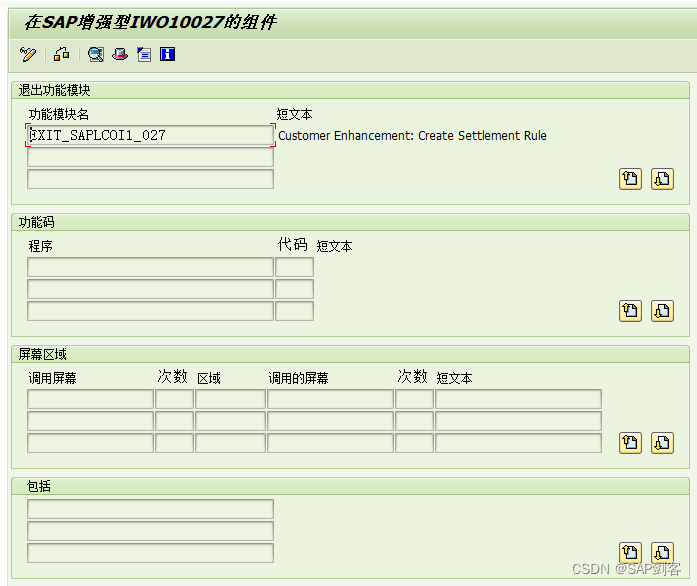Screen dimensions: 697x586
Task: Click the first row 短文本 field in 屏幕区域
Action: 518,399
